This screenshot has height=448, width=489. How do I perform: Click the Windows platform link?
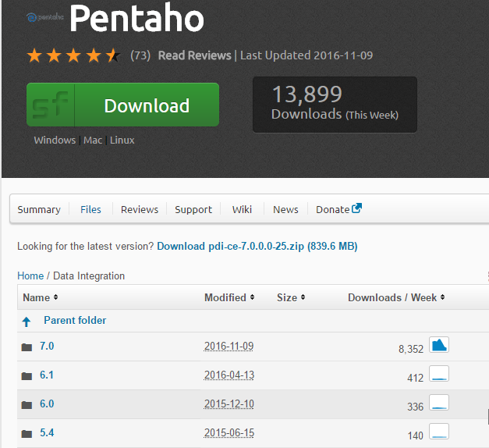point(55,140)
